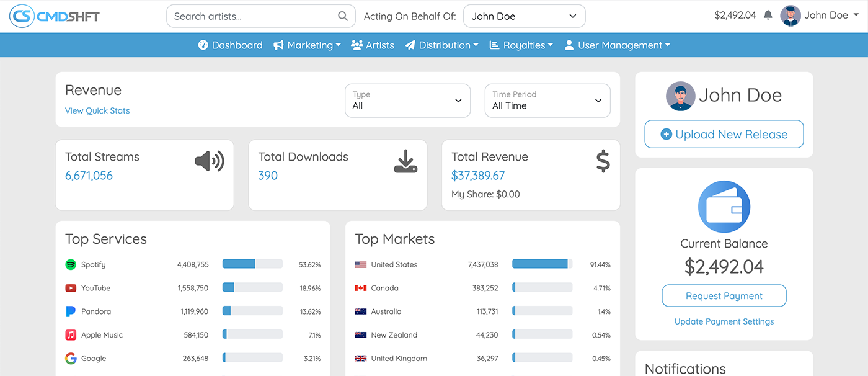The image size is (868, 376).
Task: Click the wallet icon above Current Balance
Action: (x=724, y=207)
